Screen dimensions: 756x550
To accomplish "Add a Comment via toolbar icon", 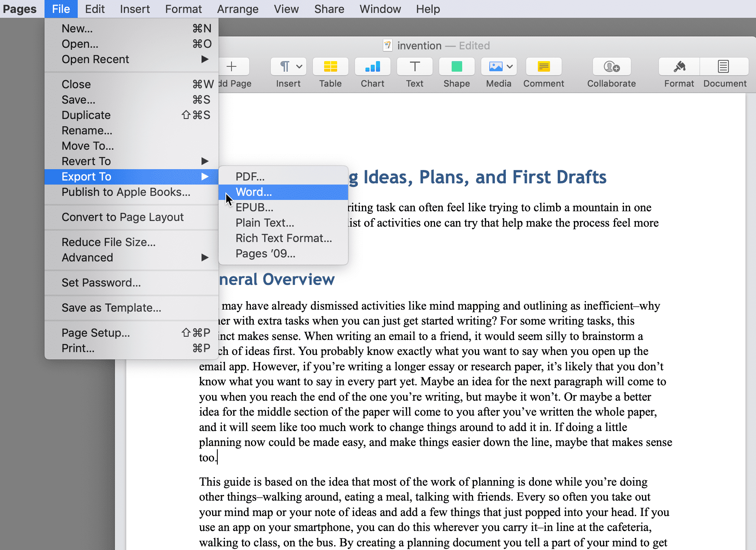I will tap(544, 66).
